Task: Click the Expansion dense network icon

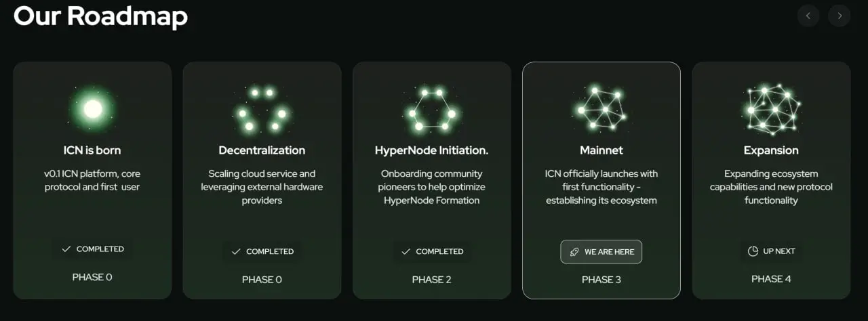Action: coord(771,108)
